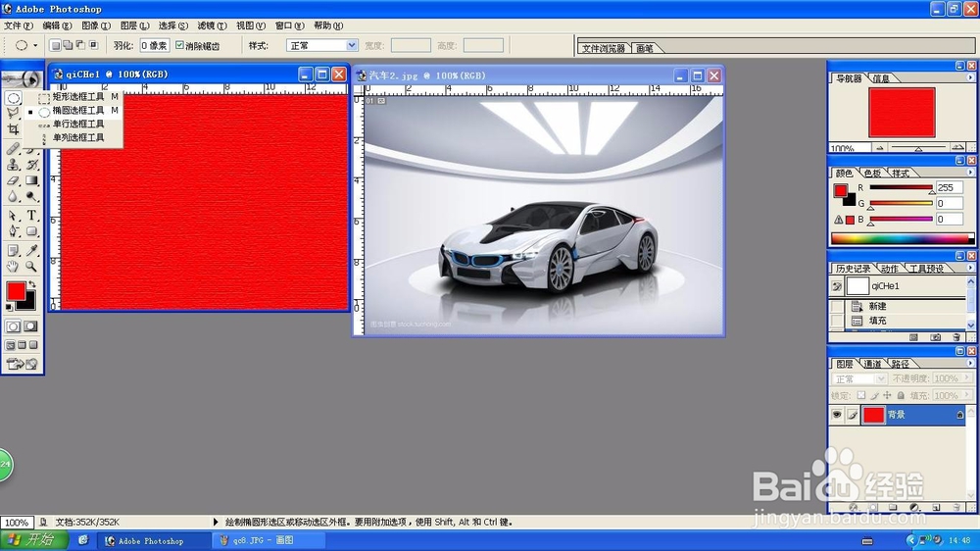Choose 矩形选框工具 from flyout
980x551 pixels.
coord(78,96)
